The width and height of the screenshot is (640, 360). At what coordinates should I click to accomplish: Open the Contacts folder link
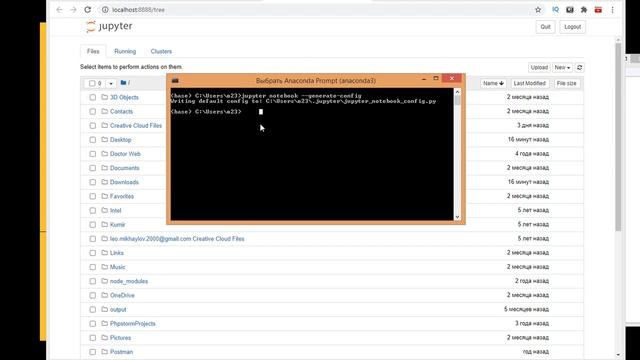tap(121, 111)
